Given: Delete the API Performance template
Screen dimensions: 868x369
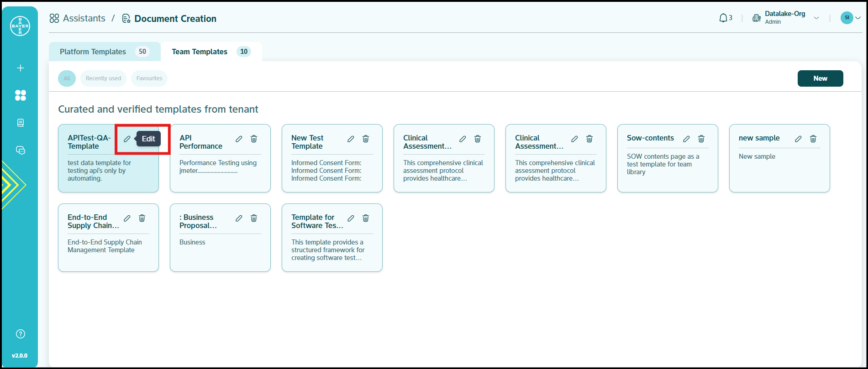Looking at the screenshot, I should pos(254,139).
